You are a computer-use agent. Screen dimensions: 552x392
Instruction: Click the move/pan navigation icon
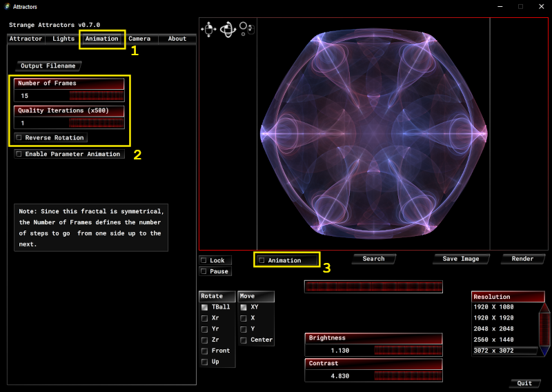pyautogui.click(x=208, y=29)
